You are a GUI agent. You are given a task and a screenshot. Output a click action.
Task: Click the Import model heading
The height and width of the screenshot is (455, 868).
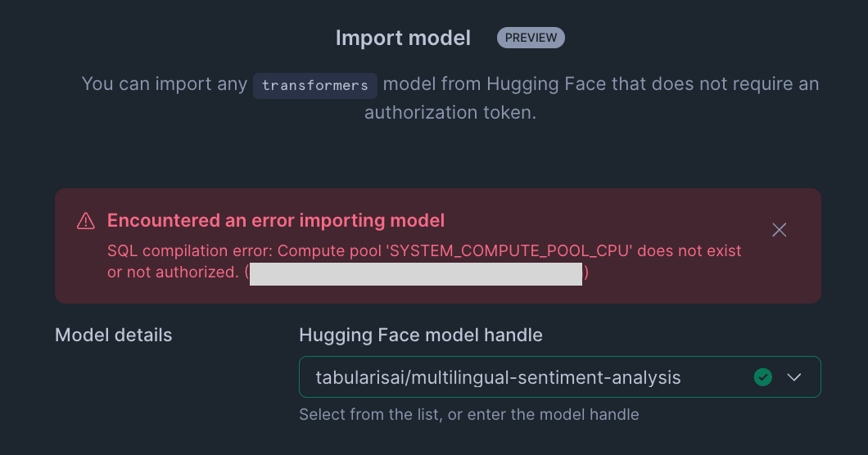[x=403, y=38]
